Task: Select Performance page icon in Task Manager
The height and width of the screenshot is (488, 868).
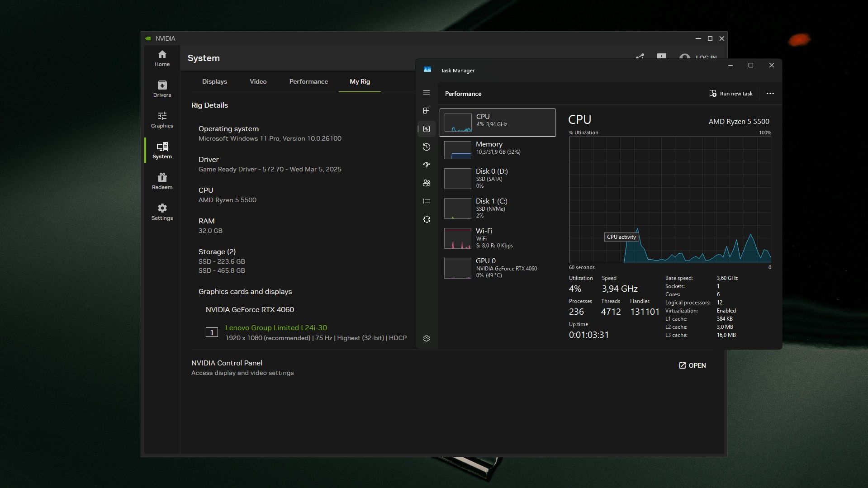Action: tap(426, 129)
